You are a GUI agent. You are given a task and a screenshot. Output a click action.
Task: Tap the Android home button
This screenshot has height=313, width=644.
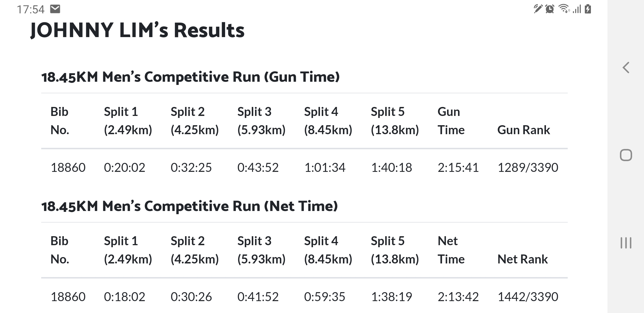[626, 155]
